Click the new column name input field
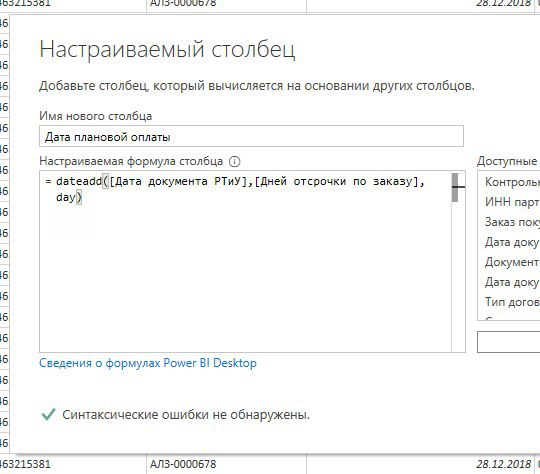Viewport: 540px width, 474px height. pos(251,136)
